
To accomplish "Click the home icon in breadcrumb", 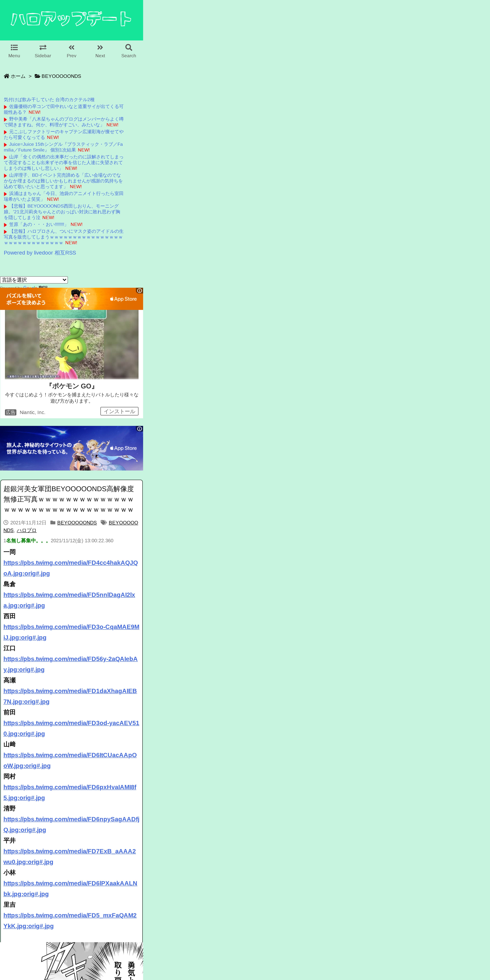I will coord(6,76).
